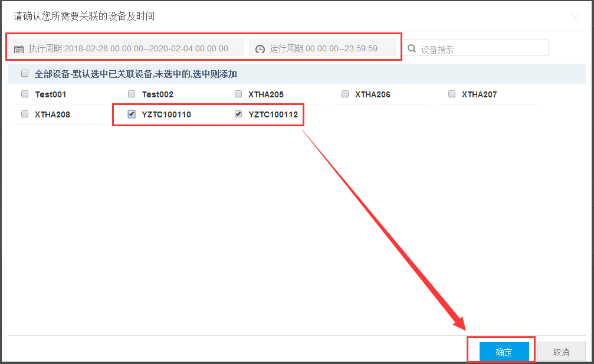
Task: Click the XTHA206 device name label
Action: tap(372, 94)
